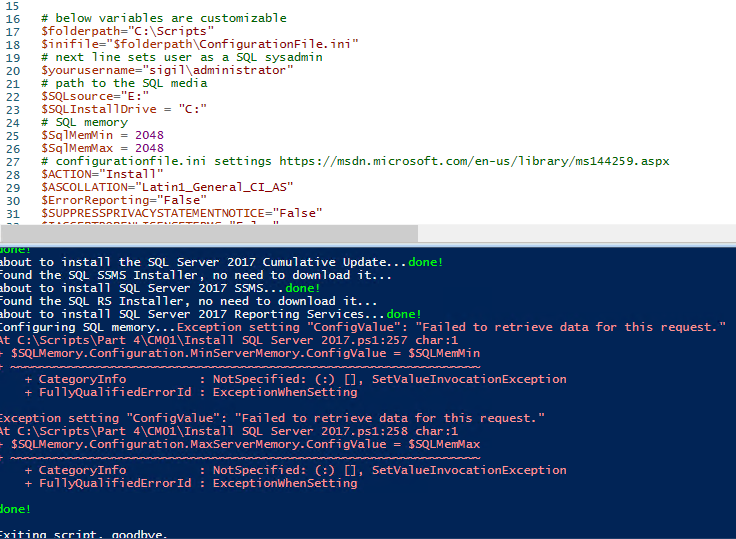This screenshot has height=539, width=736.
Task: Click the horizontal scrollbar thumb in script pane
Action: tap(209, 233)
